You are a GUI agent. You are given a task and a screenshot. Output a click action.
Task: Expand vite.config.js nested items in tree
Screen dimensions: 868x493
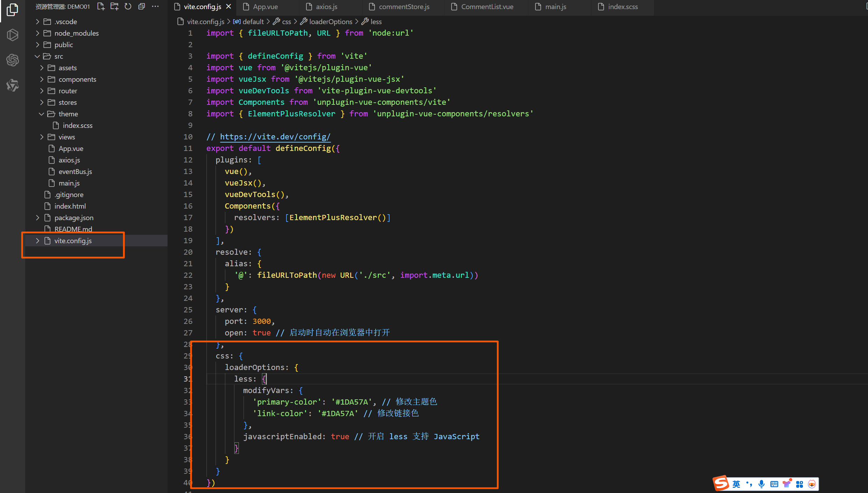coord(37,241)
